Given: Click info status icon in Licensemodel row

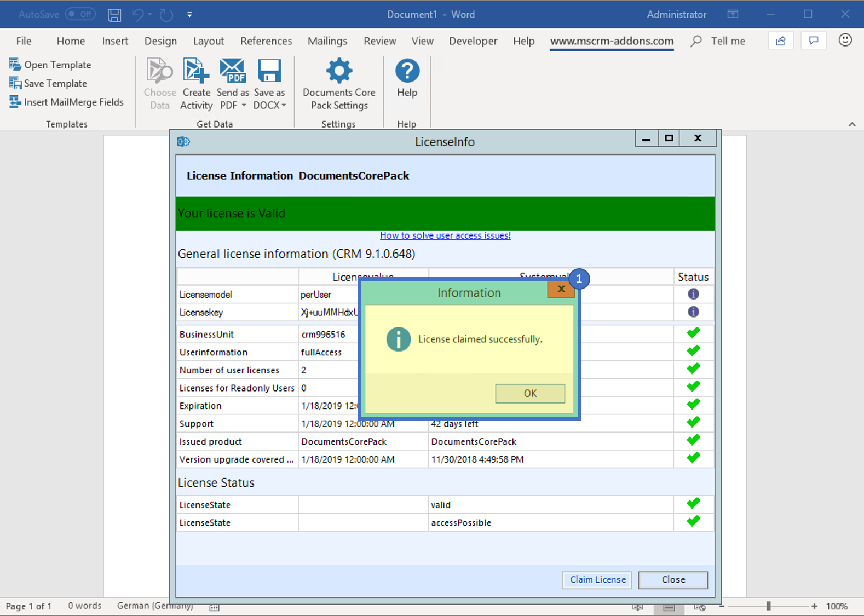Looking at the screenshot, I should click(693, 294).
